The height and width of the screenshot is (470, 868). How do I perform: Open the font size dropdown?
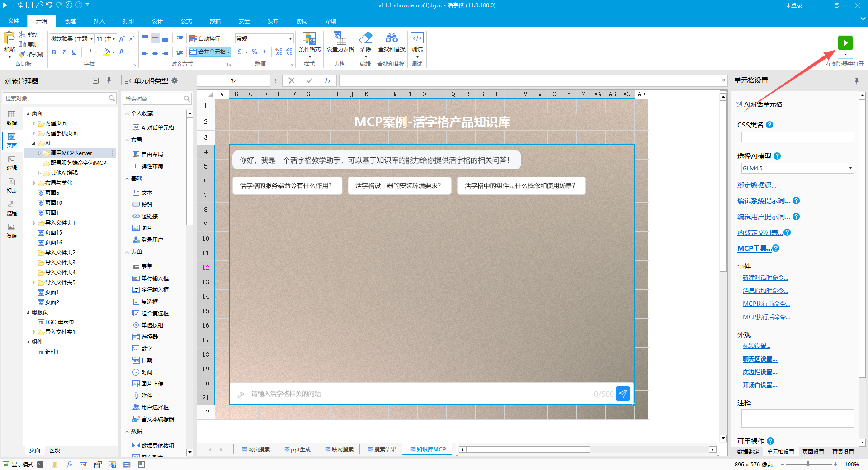click(x=114, y=39)
